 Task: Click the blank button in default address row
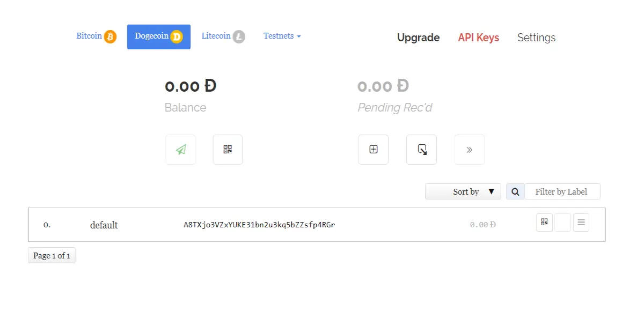(x=562, y=223)
